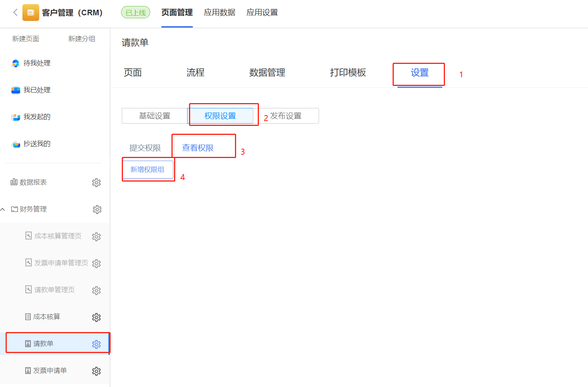Open 请款单管理页 in the sidebar
Screen dimensions: 588x387
pos(55,290)
